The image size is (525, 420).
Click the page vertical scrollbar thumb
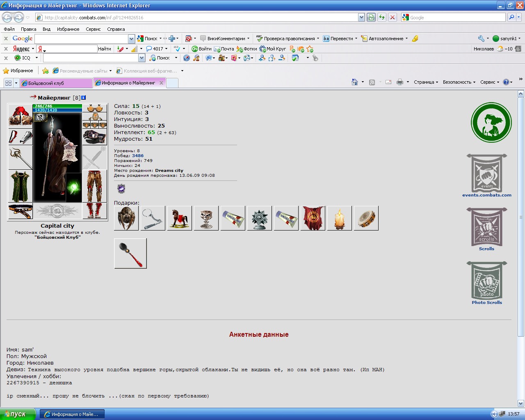(521, 217)
